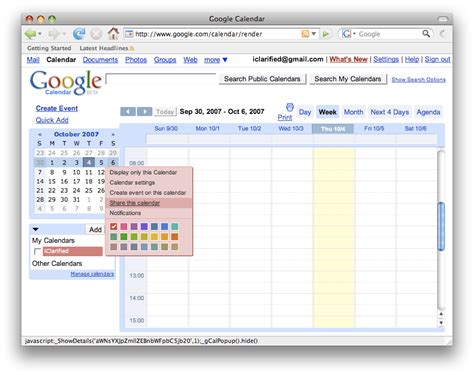Click the browser forward arrow
The image size is (474, 375).
pos(53,34)
